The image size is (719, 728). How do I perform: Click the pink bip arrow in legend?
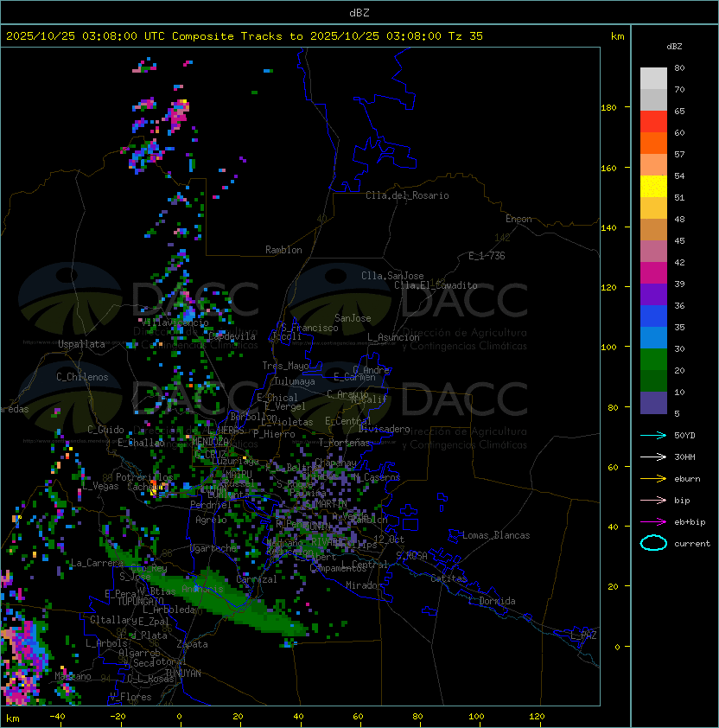click(x=653, y=500)
